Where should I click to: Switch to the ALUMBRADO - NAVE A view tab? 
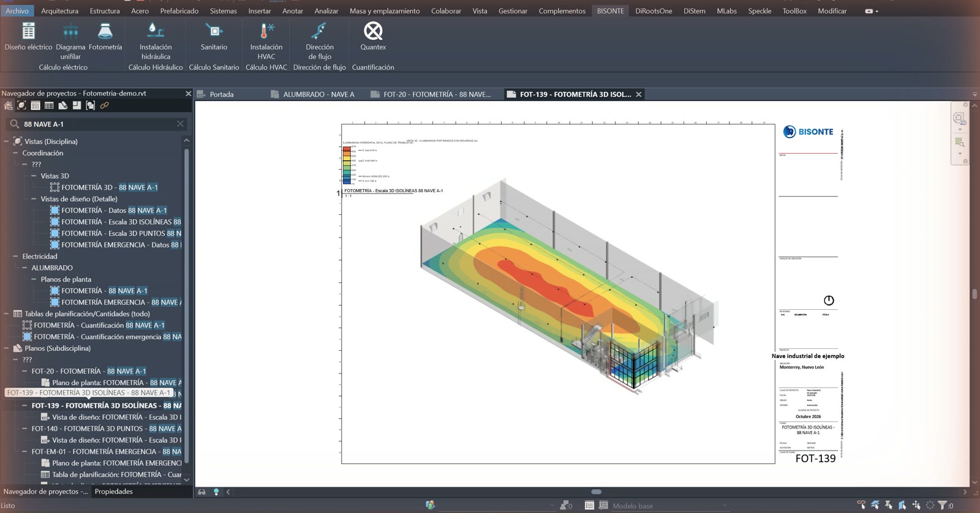318,94
